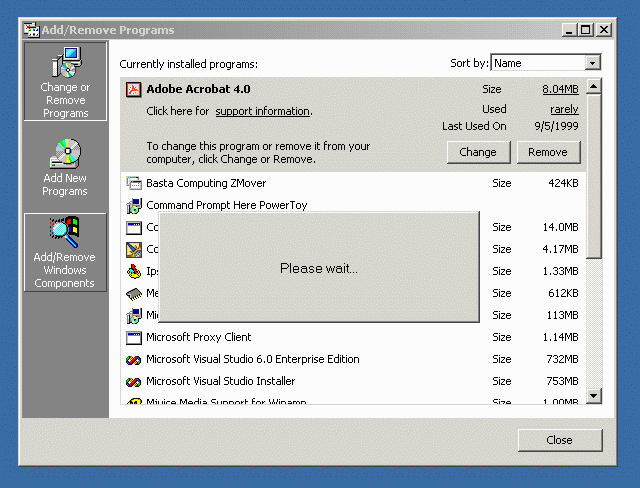Click the Adobe Acrobat 4.0 icon
640x488 pixels.
pos(134,89)
